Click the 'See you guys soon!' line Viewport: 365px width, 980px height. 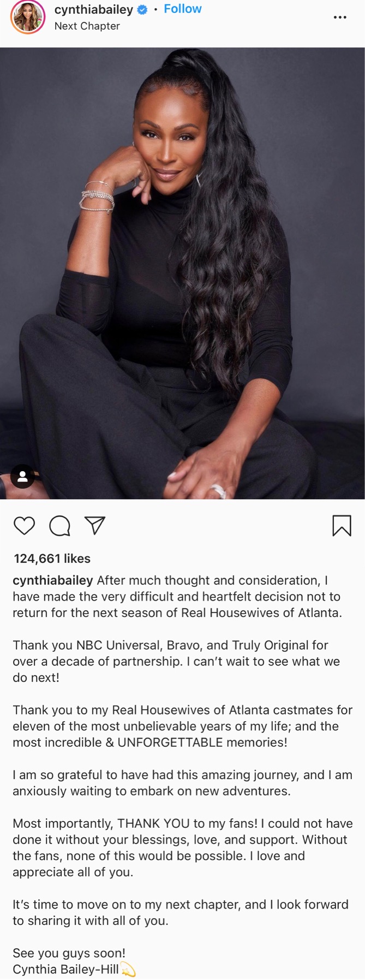click(x=69, y=953)
